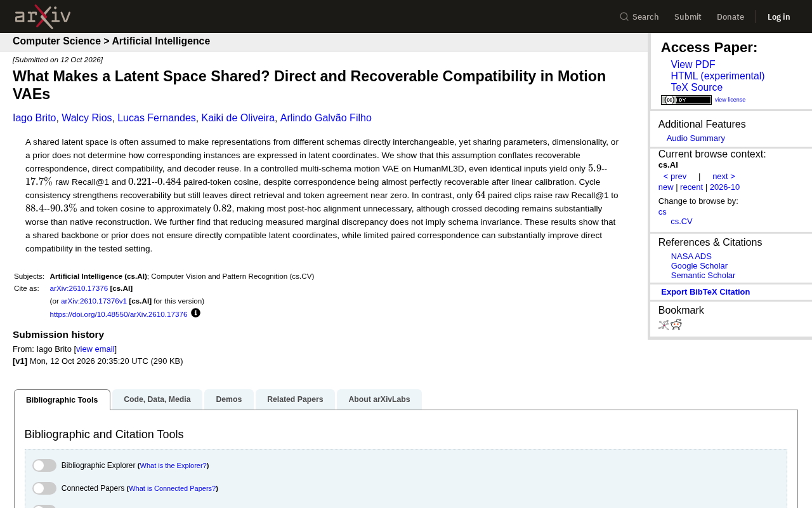Open NASA ADS citations

[x=691, y=257]
